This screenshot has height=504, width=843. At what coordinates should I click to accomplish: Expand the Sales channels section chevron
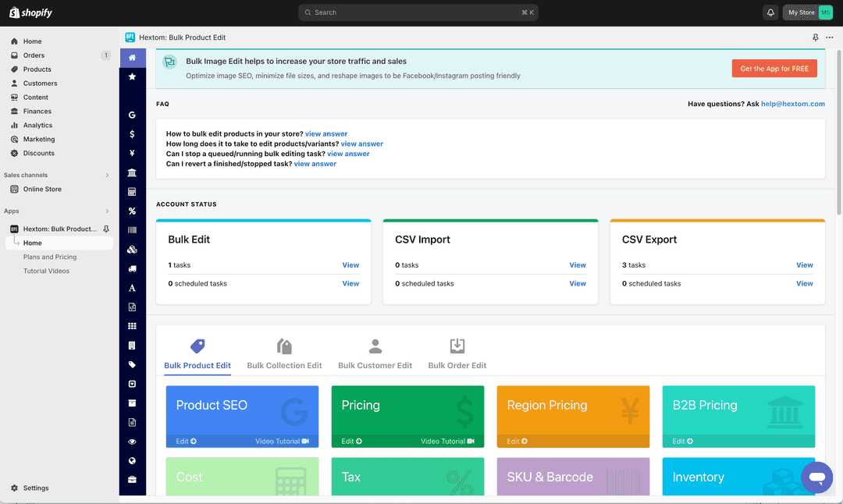tap(108, 175)
